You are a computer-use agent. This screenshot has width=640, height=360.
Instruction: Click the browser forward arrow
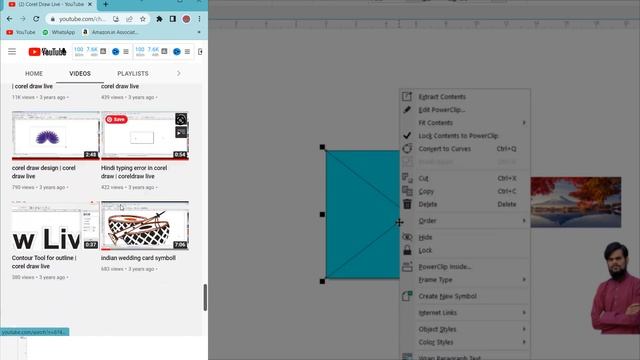coord(23,19)
